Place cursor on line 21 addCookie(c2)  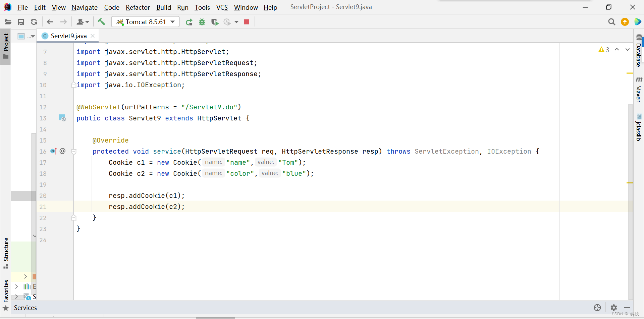point(147,207)
